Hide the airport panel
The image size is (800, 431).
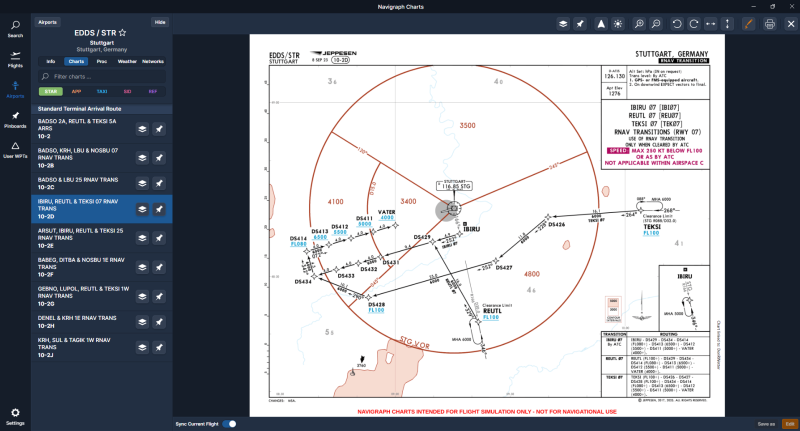point(160,22)
